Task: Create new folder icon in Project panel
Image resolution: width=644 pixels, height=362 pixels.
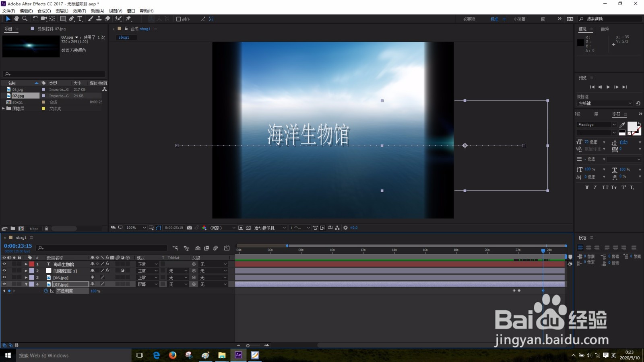Action: tap(13, 228)
